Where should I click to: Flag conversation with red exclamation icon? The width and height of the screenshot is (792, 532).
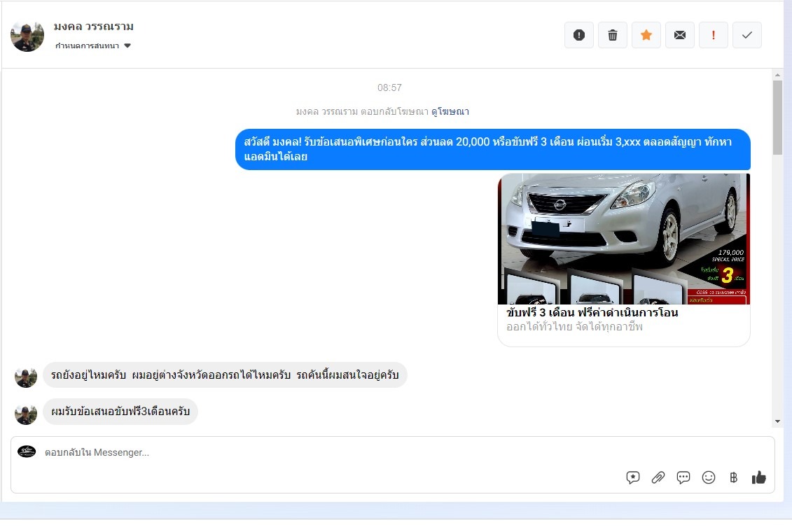pyautogui.click(x=713, y=35)
